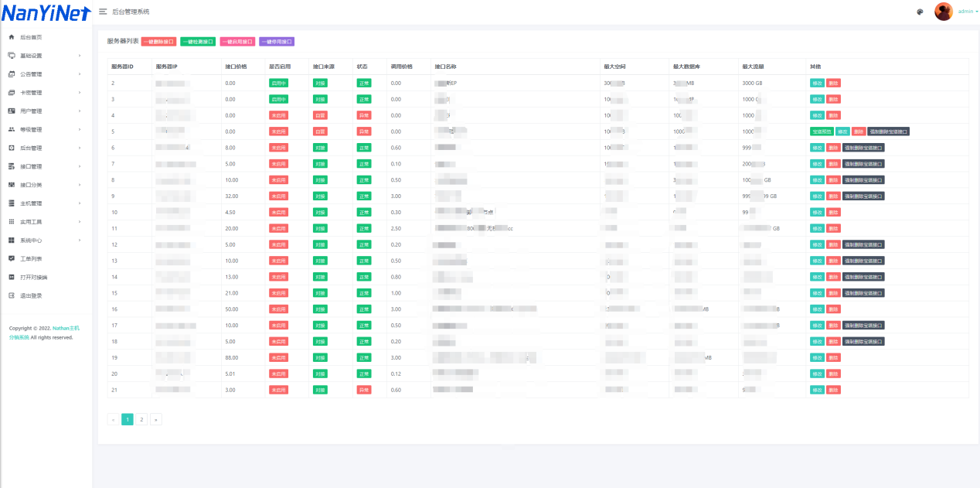
Task: Click the red 一键删除接口 button
Action: point(158,42)
